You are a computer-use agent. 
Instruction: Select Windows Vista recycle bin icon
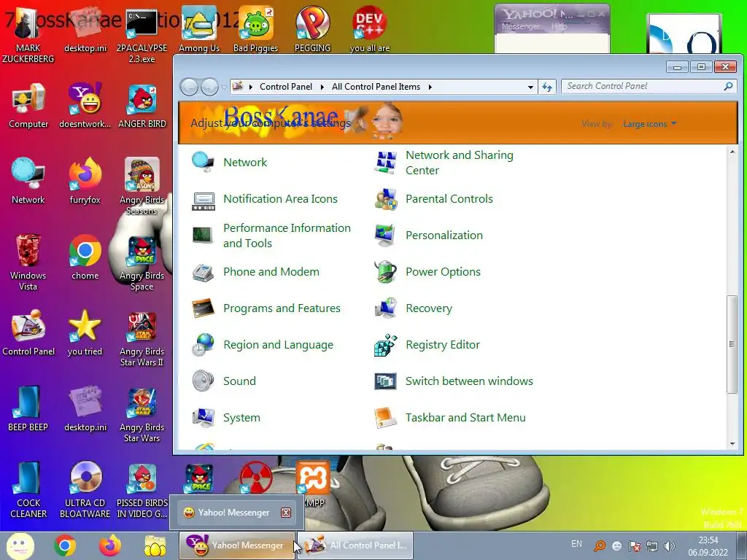(x=28, y=262)
